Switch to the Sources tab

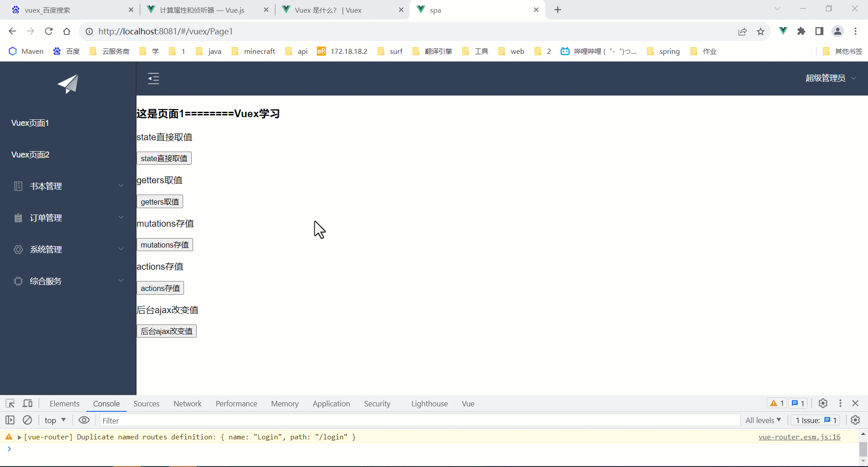coord(146,403)
